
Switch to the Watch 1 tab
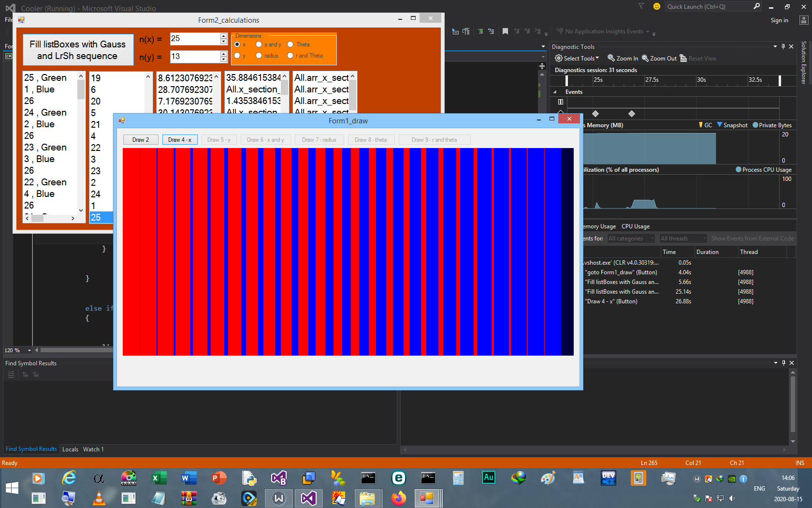click(93, 449)
